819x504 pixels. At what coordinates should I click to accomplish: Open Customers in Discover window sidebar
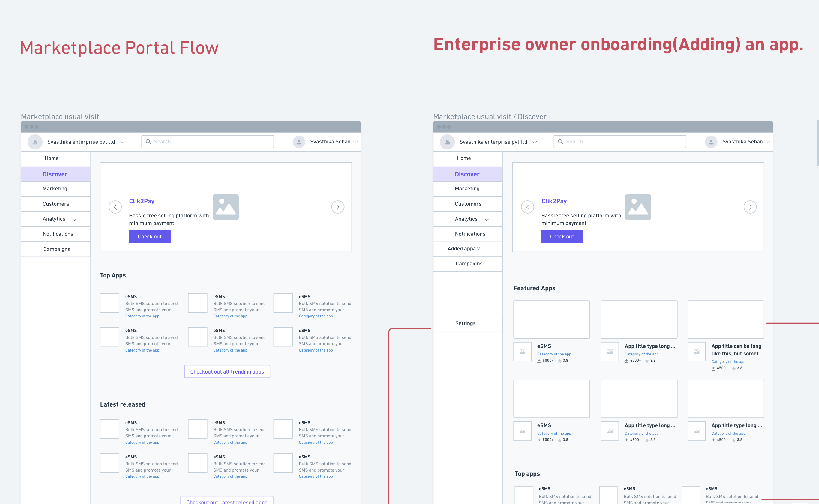(468, 204)
